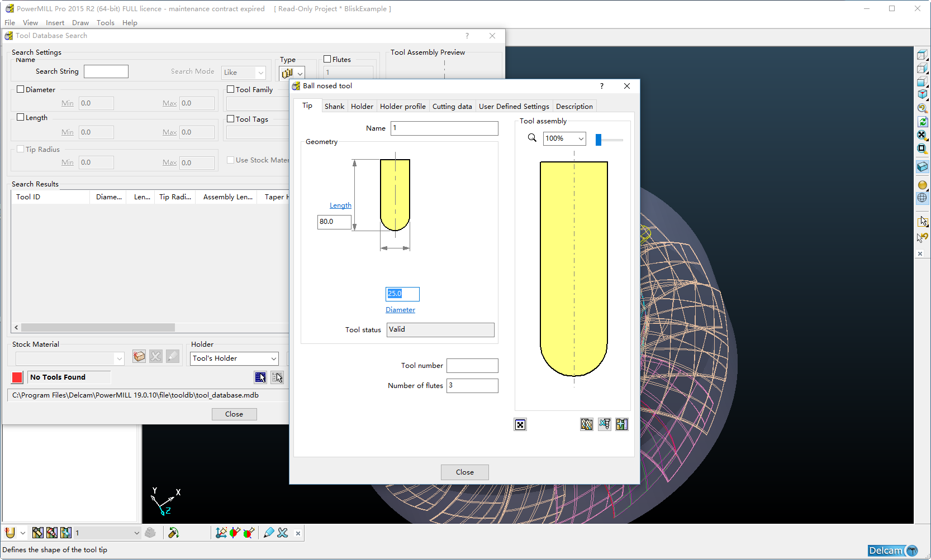The image size is (931, 560).
Task: Click the pencil eraser icon in bottom toolbar
Action: click(269, 533)
